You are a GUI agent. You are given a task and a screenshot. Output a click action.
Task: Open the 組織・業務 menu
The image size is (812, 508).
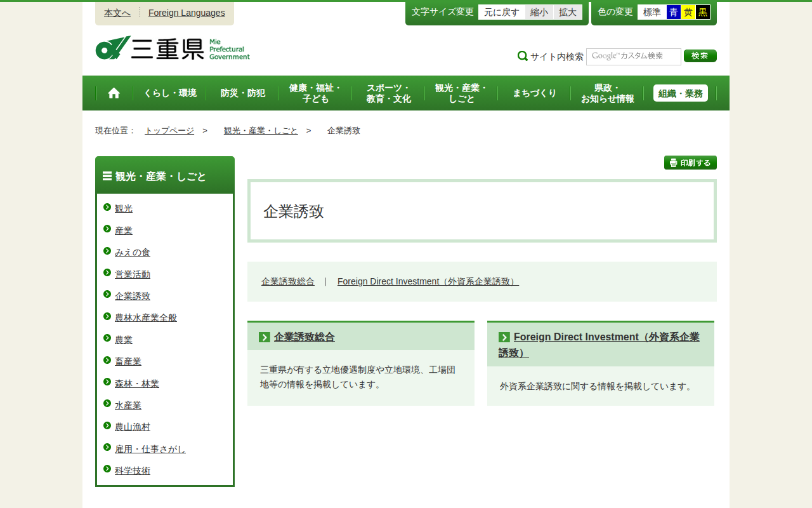point(680,93)
